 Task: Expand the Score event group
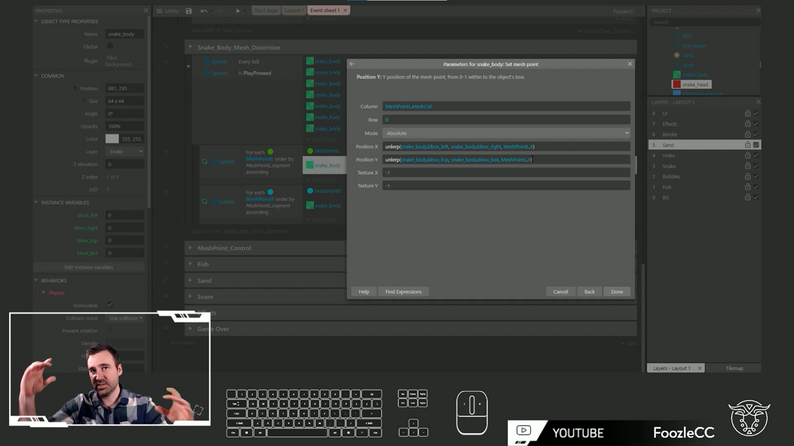[190, 297]
